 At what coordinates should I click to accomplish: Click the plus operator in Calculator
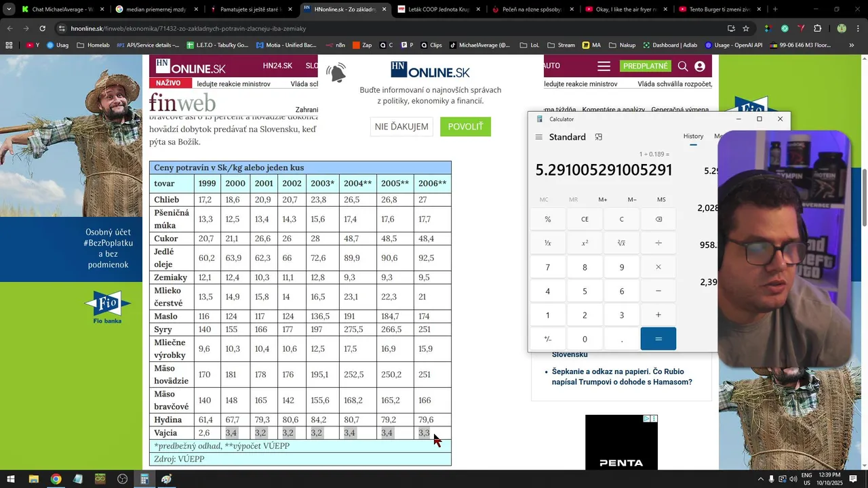click(x=658, y=315)
